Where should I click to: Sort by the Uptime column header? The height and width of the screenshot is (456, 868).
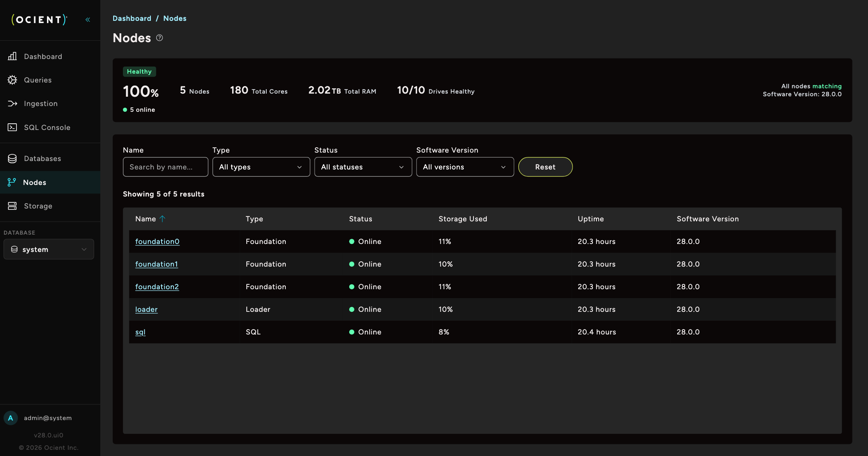click(591, 219)
